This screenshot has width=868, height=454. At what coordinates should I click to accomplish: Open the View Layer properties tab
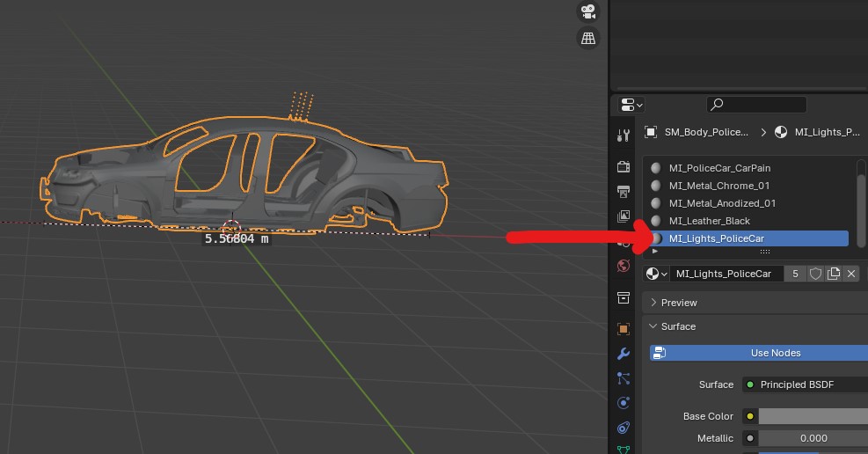[x=624, y=216]
